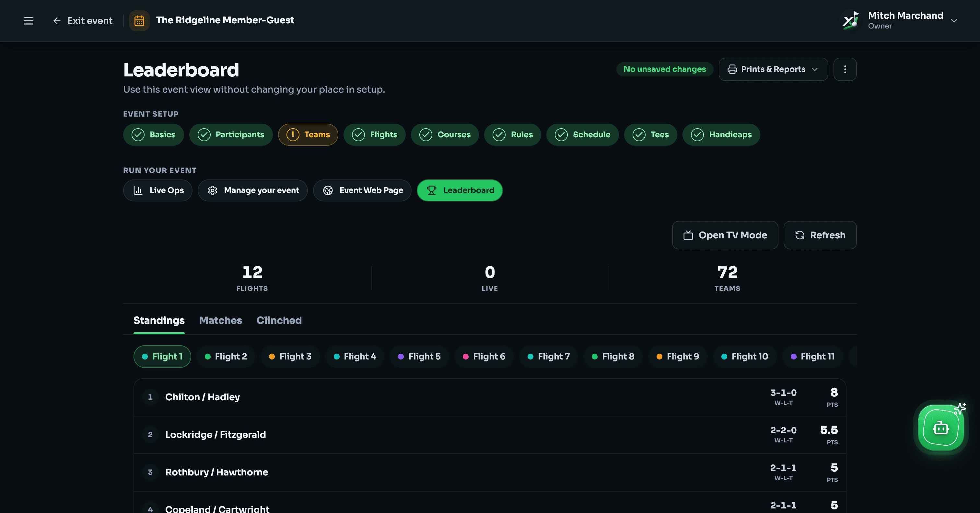Click the 0 Live stat
This screenshot has width=980, height=513.
(x=490, y=279)
